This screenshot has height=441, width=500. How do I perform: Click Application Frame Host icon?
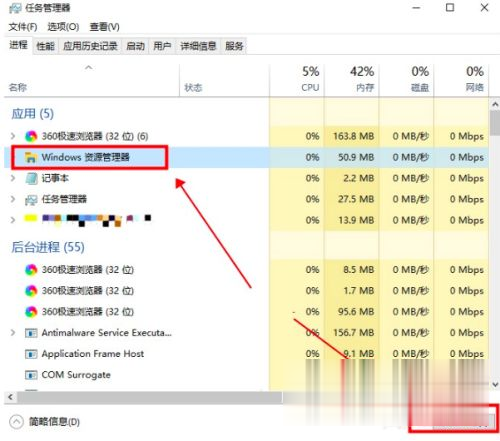click(31, 354)
